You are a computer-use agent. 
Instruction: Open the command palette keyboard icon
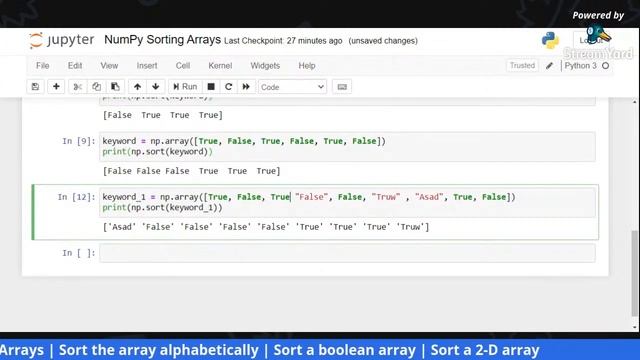pos(342,87)
